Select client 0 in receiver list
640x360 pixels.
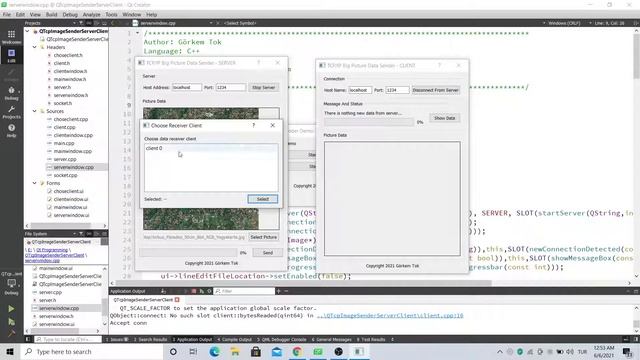[211, 148]
